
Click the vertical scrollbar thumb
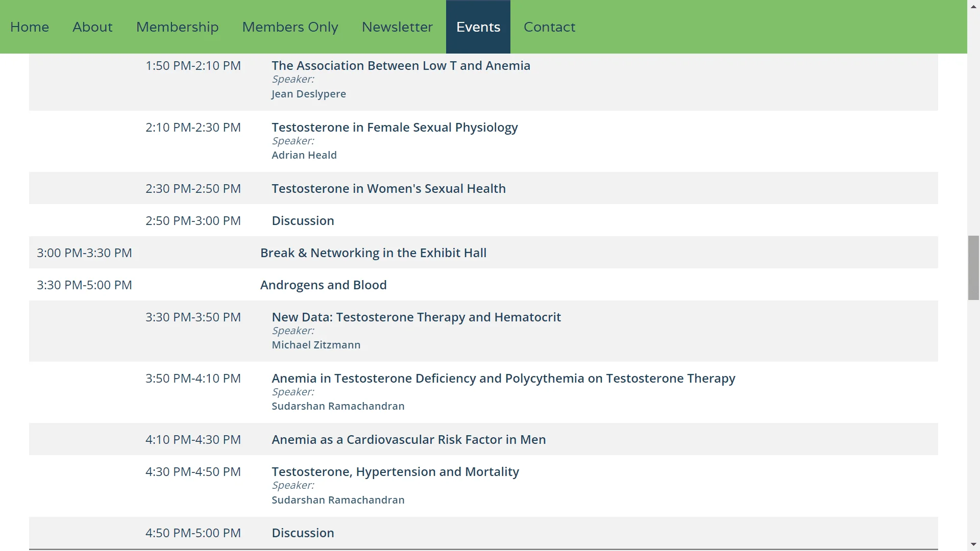[973, 268]
